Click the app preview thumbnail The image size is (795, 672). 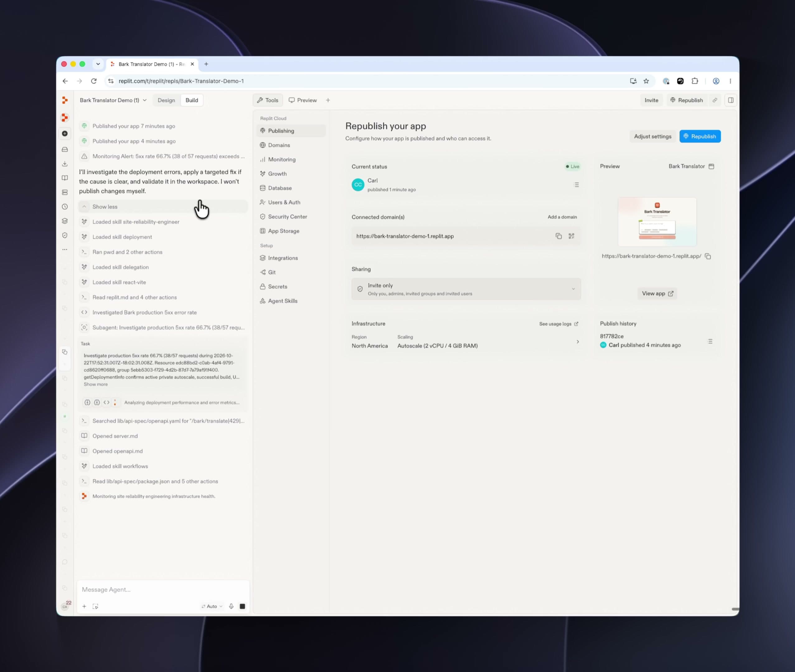[657, 222]
